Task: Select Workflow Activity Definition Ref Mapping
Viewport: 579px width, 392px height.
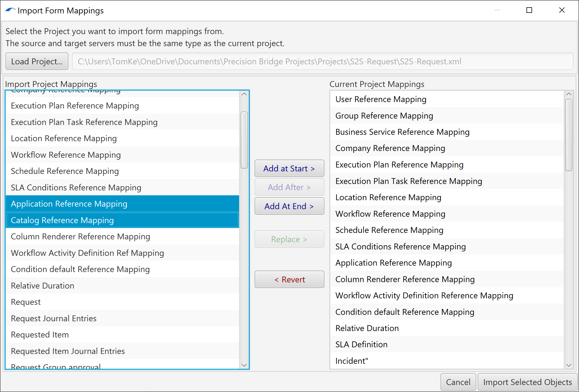Action: [122, 253]
